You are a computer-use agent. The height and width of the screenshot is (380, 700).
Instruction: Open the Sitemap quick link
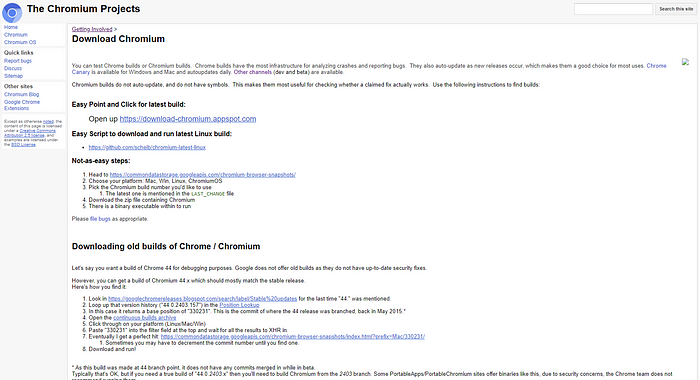(x=13, y=76)
